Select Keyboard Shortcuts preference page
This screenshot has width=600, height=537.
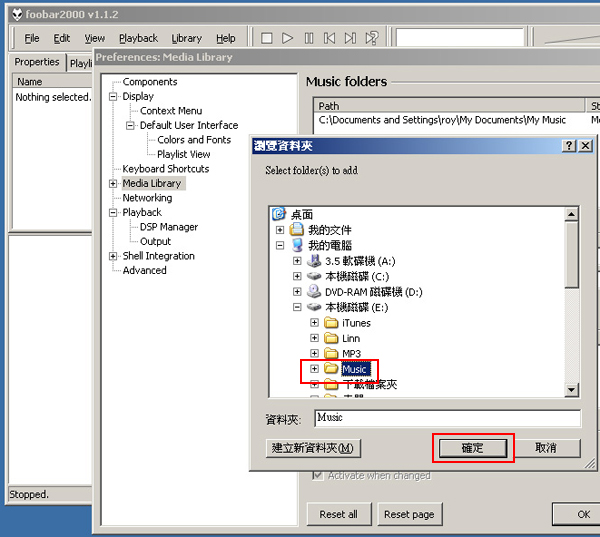[166, 169]
